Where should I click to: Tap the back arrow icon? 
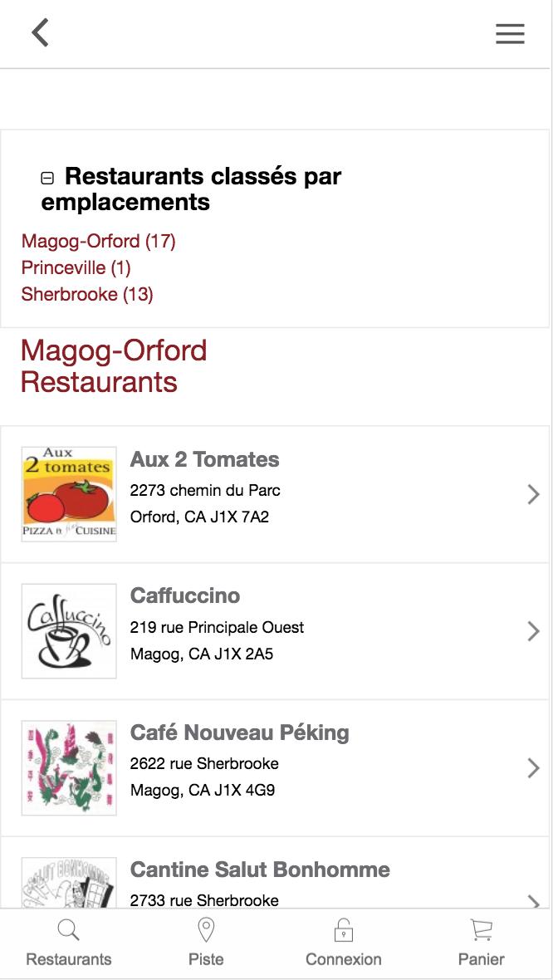click(40, 33)
